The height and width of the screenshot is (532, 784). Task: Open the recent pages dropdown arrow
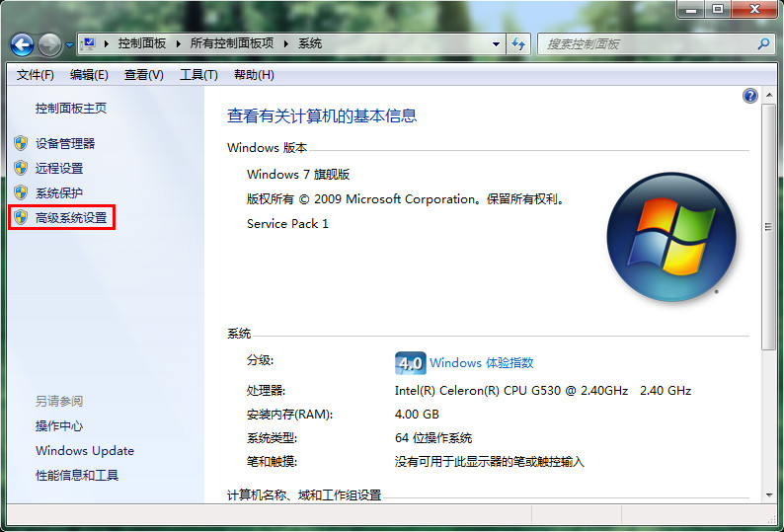[69, 44]
